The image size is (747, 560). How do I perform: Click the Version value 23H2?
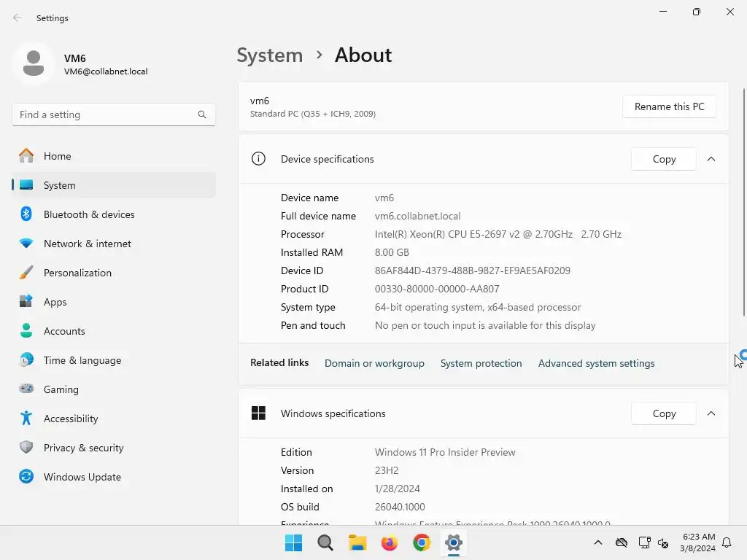point(387,470)
